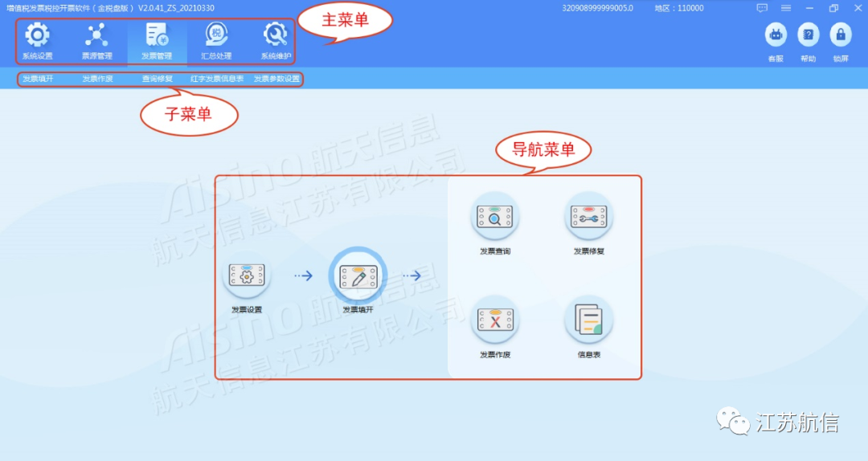Minimize the invoicing software window
The image size is (868, 461).
pyautogui.click(x=810, y=8)
